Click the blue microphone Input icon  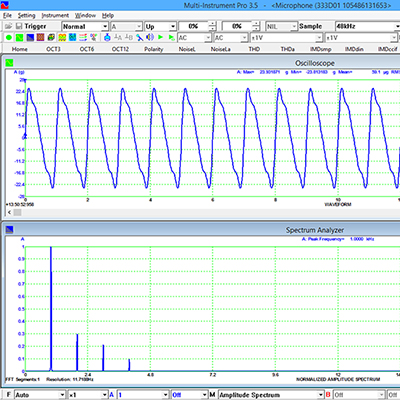point(139,37)
